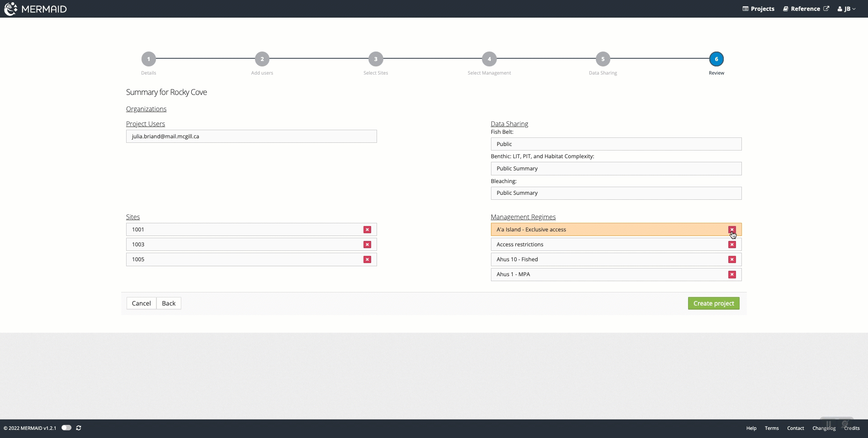
Task: Go to step 1 Details
Action: 148,59
